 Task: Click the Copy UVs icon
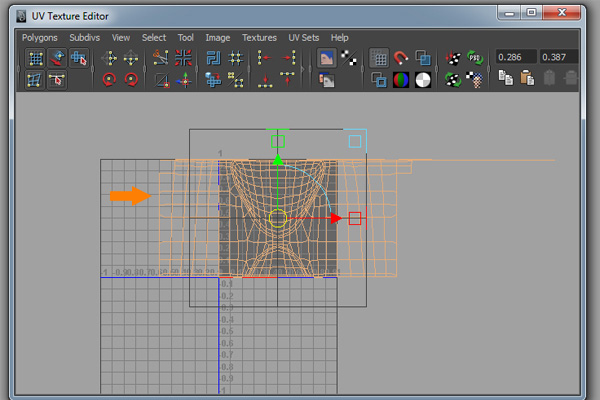click(506, 80)
